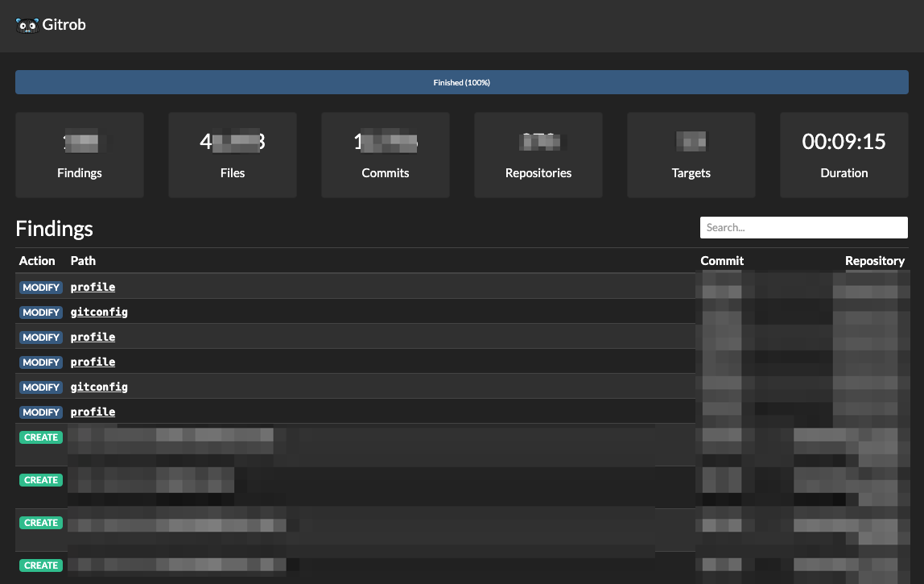
Task: Click MODIFY badge on first profile row
Action: tap(41, 288)
